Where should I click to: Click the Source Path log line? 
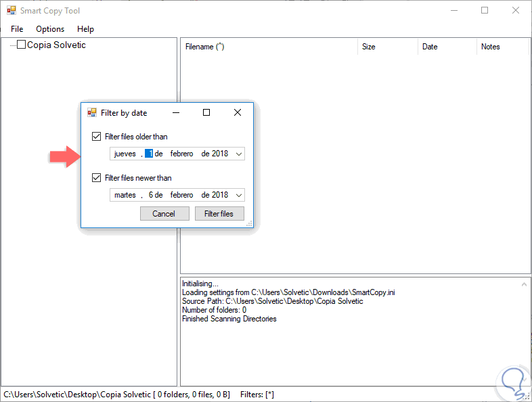coord(273,301)
